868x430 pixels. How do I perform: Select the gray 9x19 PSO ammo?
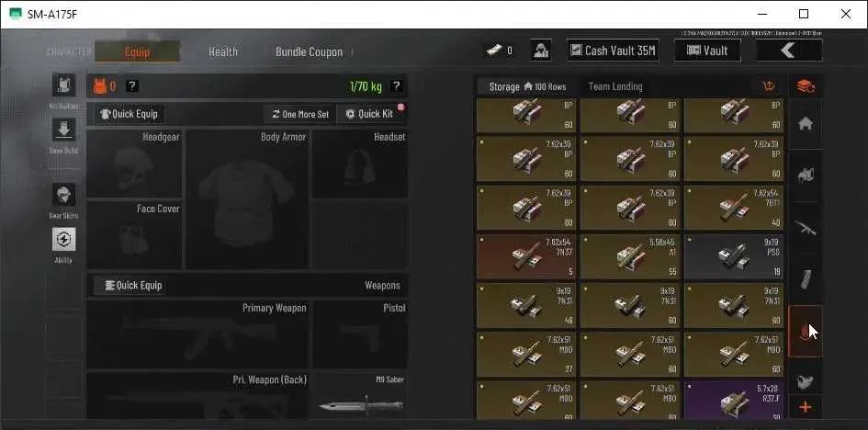point(734,256)
